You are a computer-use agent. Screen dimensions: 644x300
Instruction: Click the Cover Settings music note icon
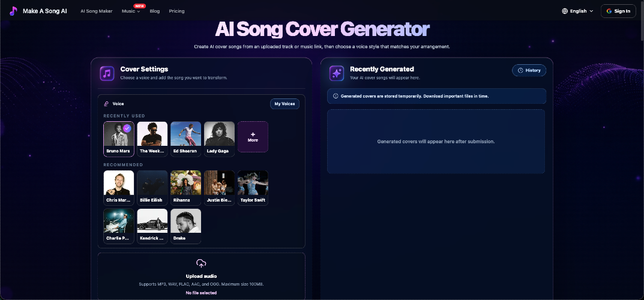tap(107, 74)
